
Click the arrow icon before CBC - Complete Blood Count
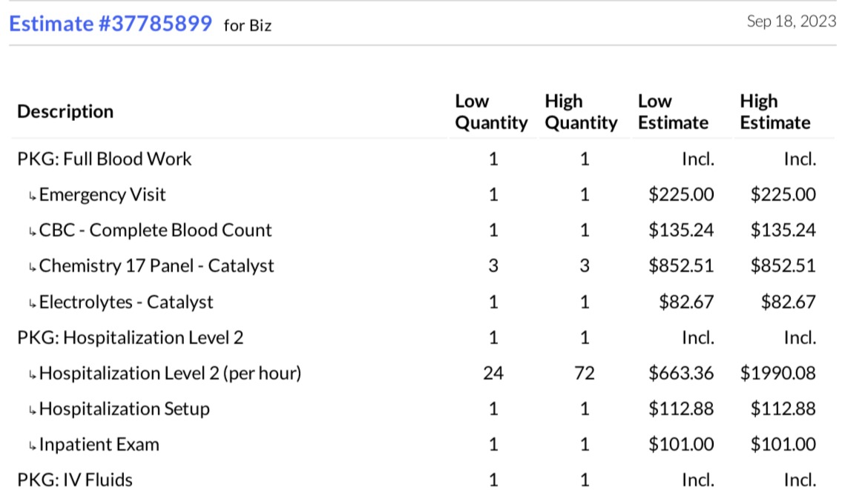pyautogui.click(x=33, y=232)
